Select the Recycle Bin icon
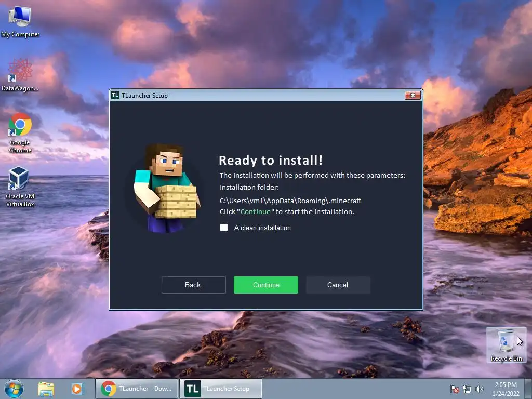 click(x=506, y=345)
